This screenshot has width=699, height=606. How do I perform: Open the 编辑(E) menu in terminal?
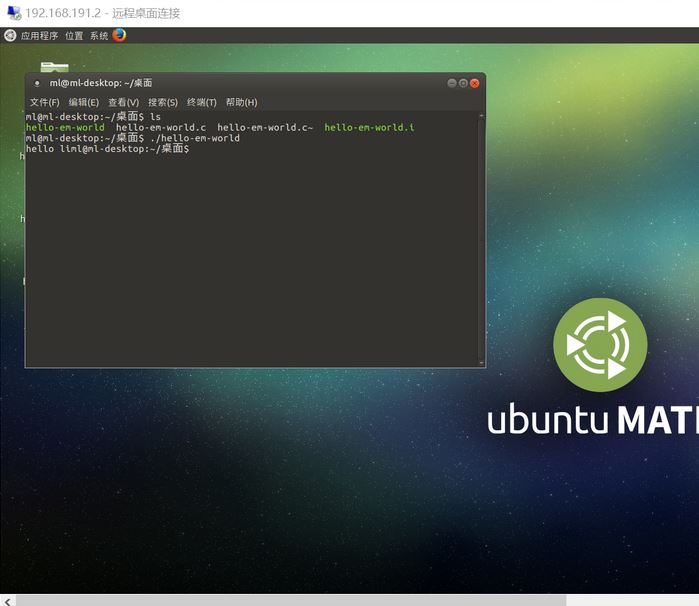83,102
